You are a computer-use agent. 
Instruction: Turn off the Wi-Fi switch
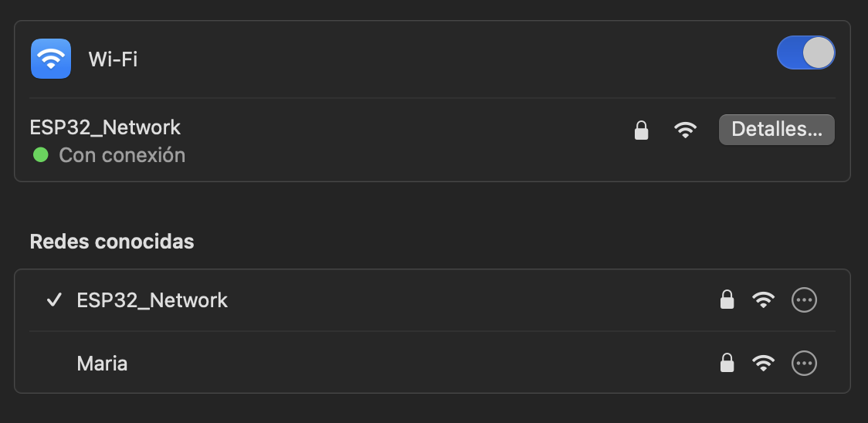click(805, 53)
